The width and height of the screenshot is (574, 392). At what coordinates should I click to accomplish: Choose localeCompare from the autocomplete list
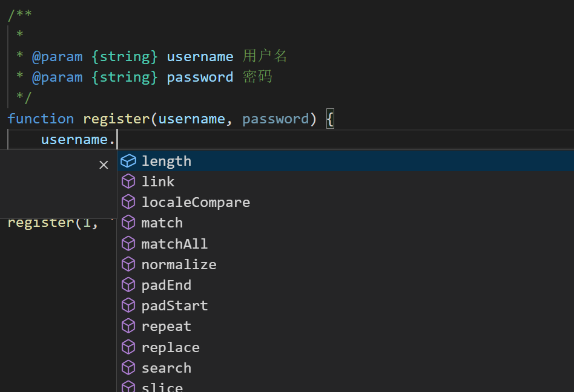tap(196, 202)
